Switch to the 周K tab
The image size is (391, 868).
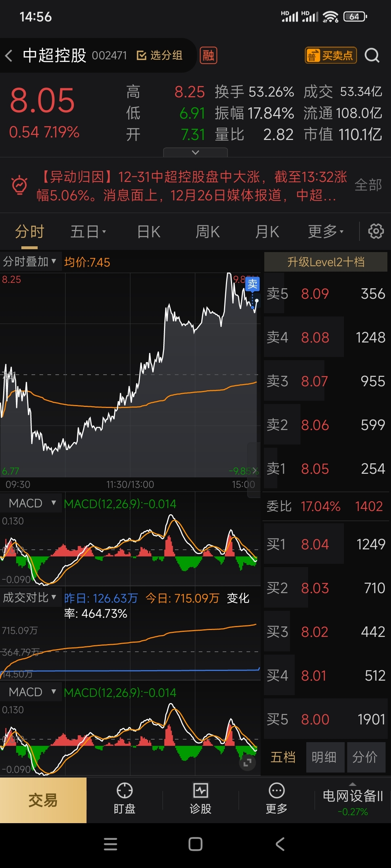tap(208, 232)
